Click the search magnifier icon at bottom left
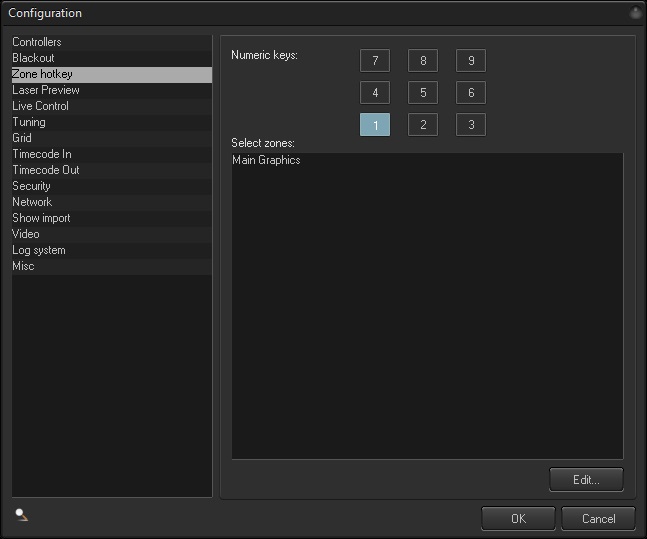Screen dimensions: 647x539 click(x=21, y=514)
